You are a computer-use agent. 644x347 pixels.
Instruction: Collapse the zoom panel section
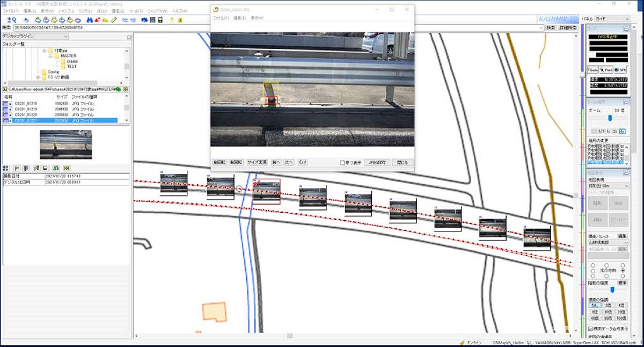pyautogui.click(x=626, y=102)
